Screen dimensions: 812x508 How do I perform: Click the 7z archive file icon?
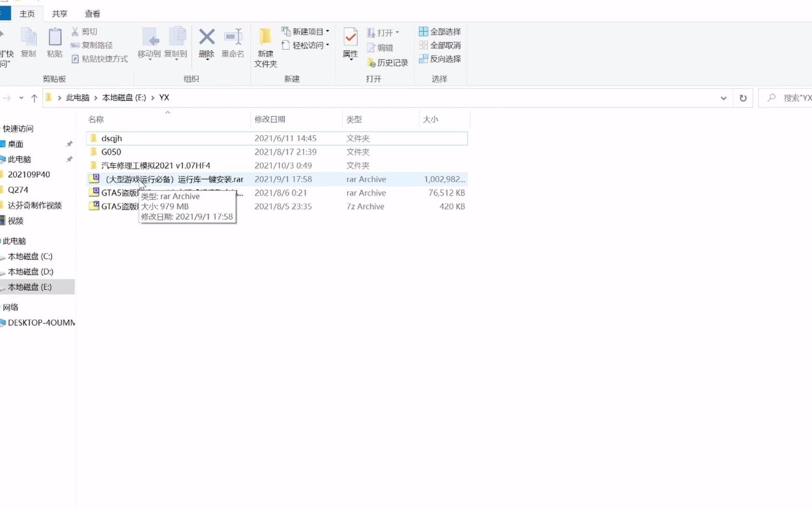point(94,206)
